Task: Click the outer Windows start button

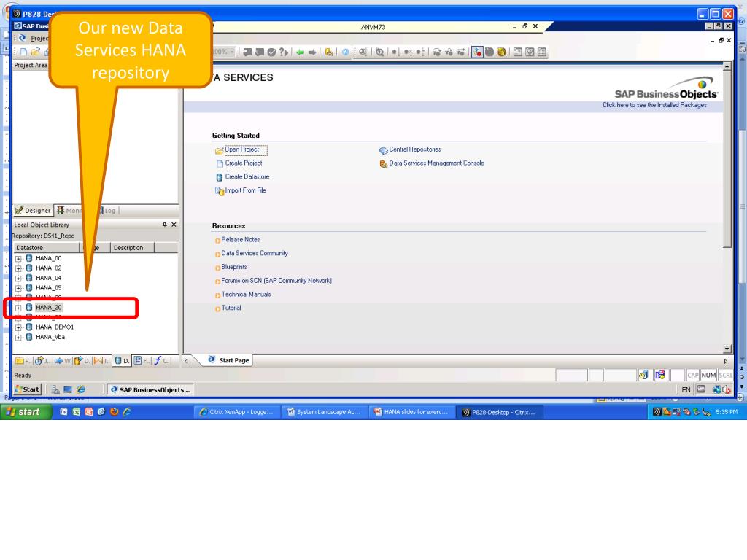Action: pyautogui.click(x=26, y=412)
